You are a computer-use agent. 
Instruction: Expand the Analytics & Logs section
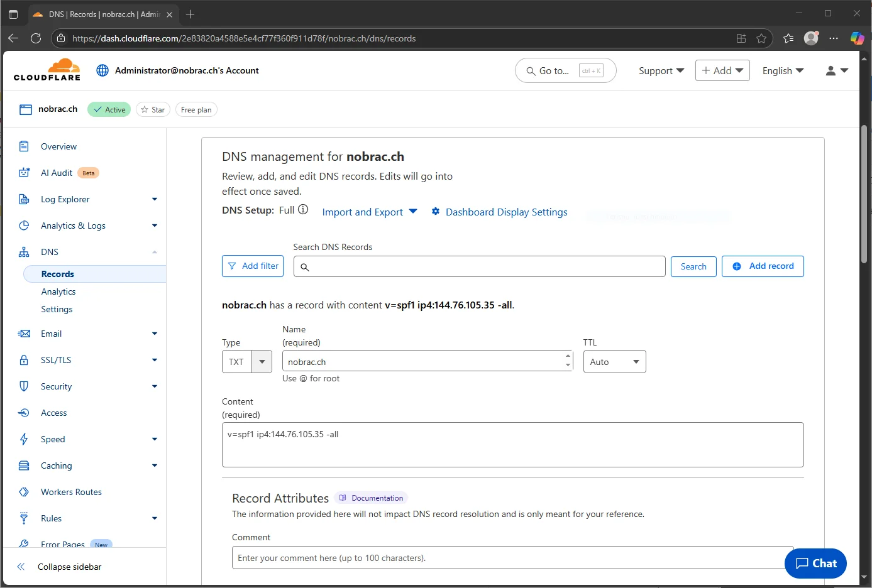coord(88,226)
